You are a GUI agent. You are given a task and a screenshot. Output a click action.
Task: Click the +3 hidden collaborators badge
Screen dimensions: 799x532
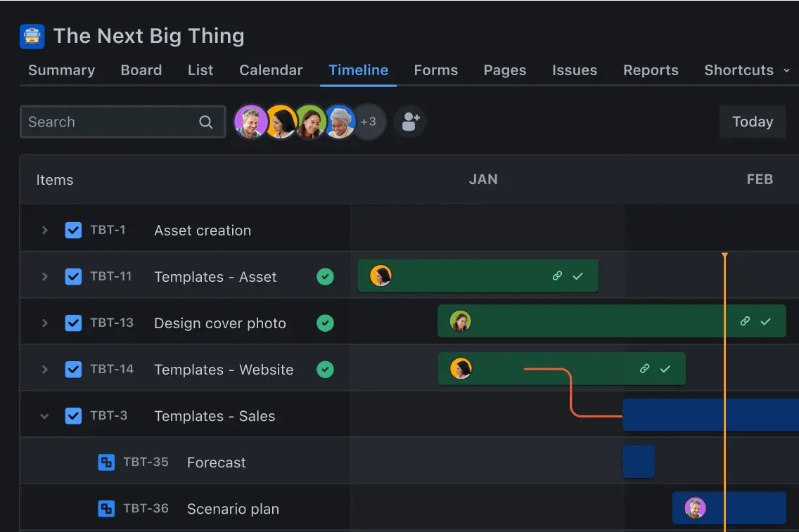tap(369, 121)
